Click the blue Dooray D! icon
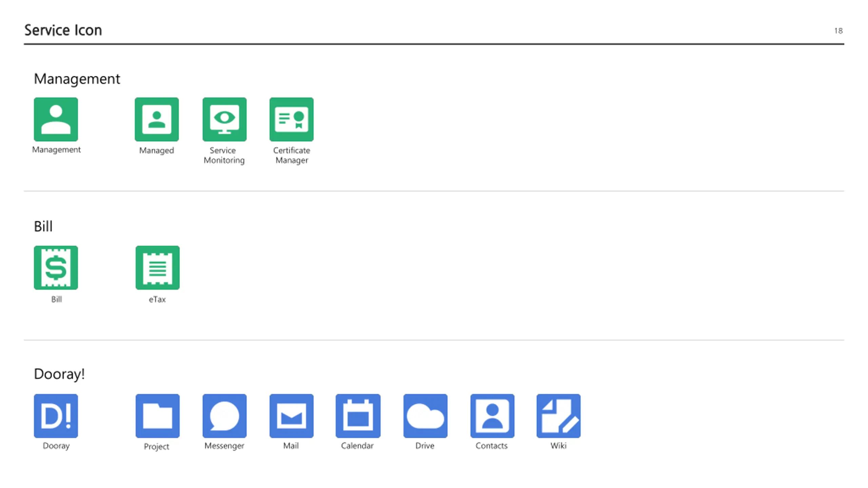This screenshot has width=868, height=488. 56,416
